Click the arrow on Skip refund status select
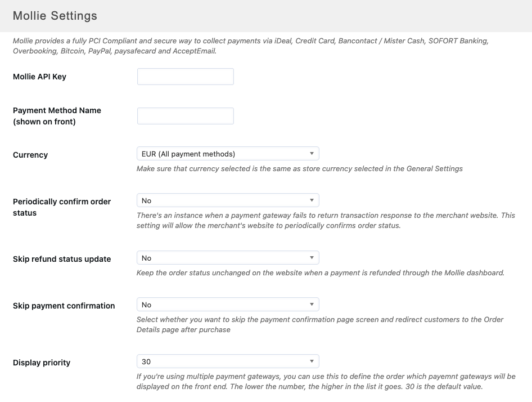 [312, 258]
